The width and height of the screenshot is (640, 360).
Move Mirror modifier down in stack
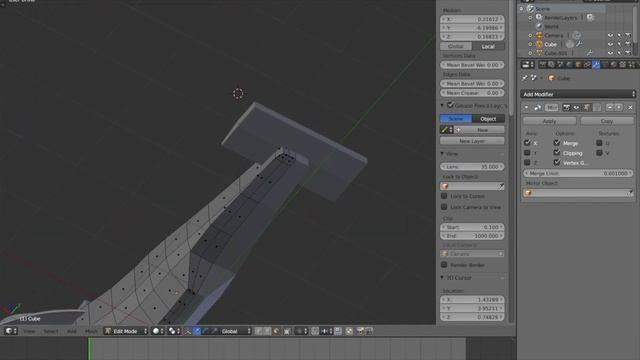click(x=618, y=107)
